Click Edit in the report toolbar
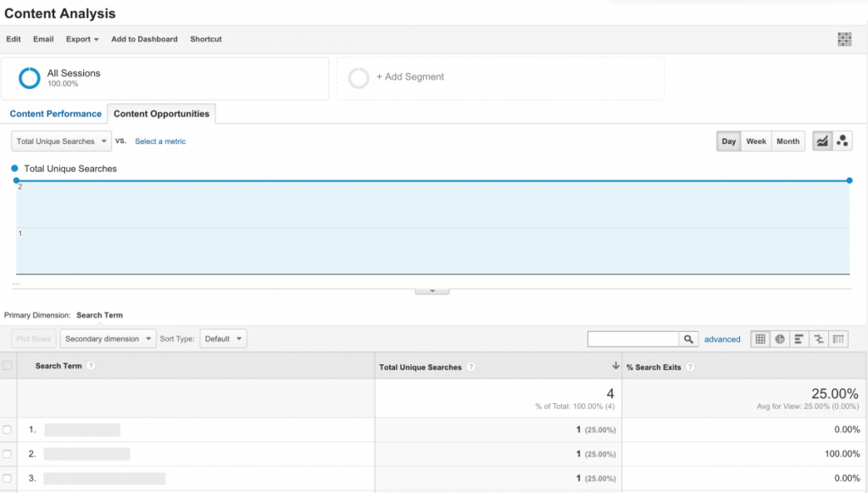The image size is (868, 493). click(14, 39)
